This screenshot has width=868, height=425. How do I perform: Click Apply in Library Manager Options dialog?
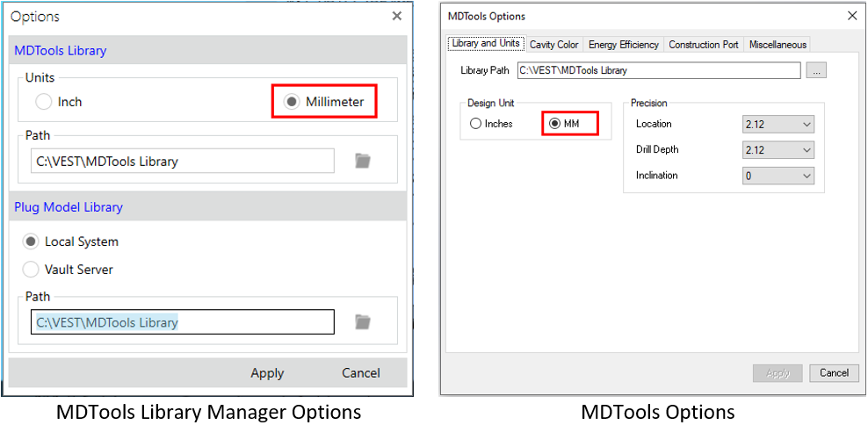(267, 373)
